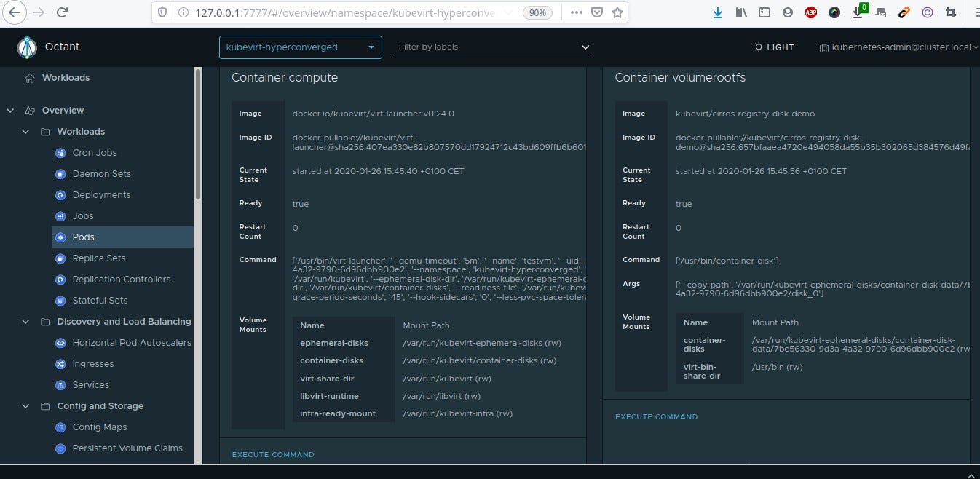Click the Octant title text
980x479 pixels.
[x=62, y=47]
